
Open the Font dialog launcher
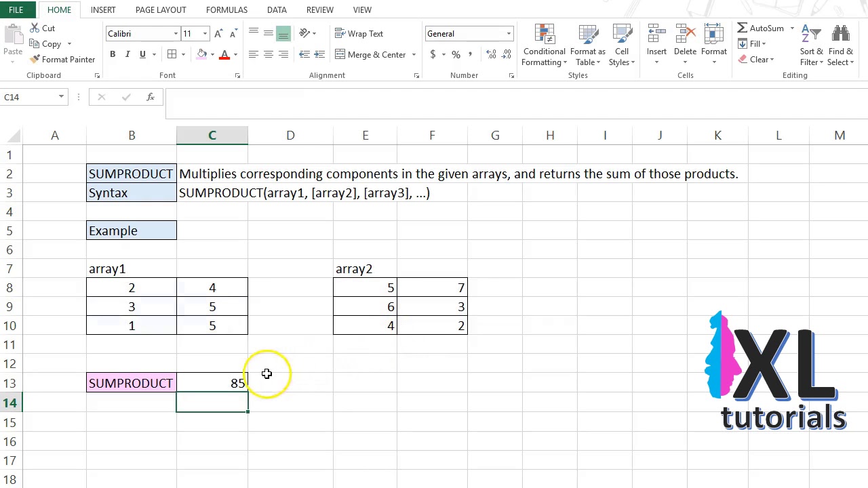pos(237,76)
